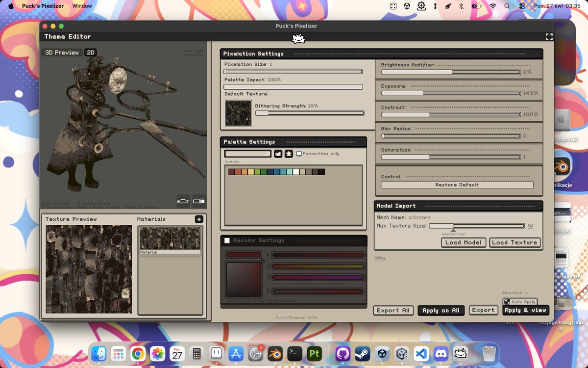Image resolution: width=588 pixels, height=368 pixels.
Task: Open the Puck's Pixelizer app menu
Action: tap(44, 6)
